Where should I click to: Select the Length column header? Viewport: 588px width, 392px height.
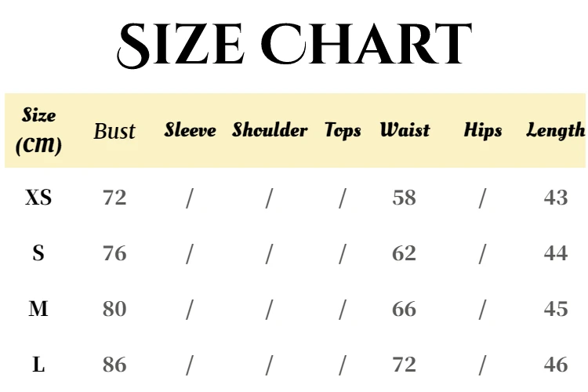[555, 131]
